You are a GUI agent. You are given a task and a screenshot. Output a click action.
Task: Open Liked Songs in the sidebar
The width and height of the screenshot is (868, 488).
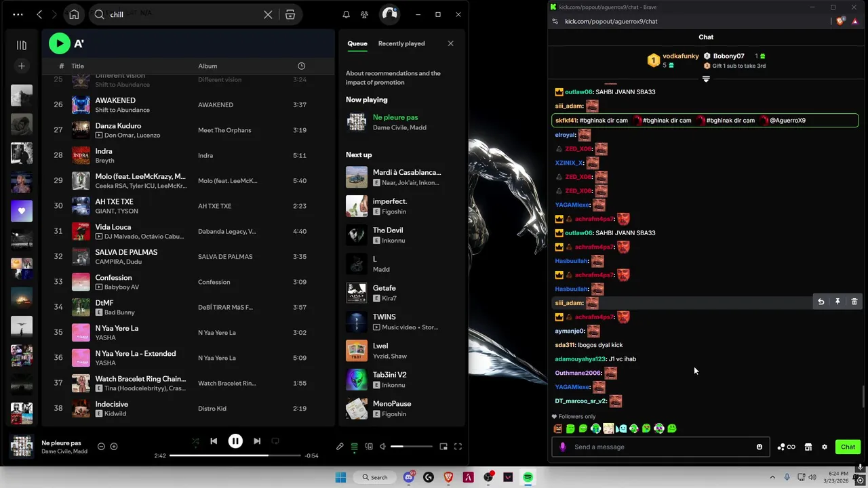click(x=22, y=211)
